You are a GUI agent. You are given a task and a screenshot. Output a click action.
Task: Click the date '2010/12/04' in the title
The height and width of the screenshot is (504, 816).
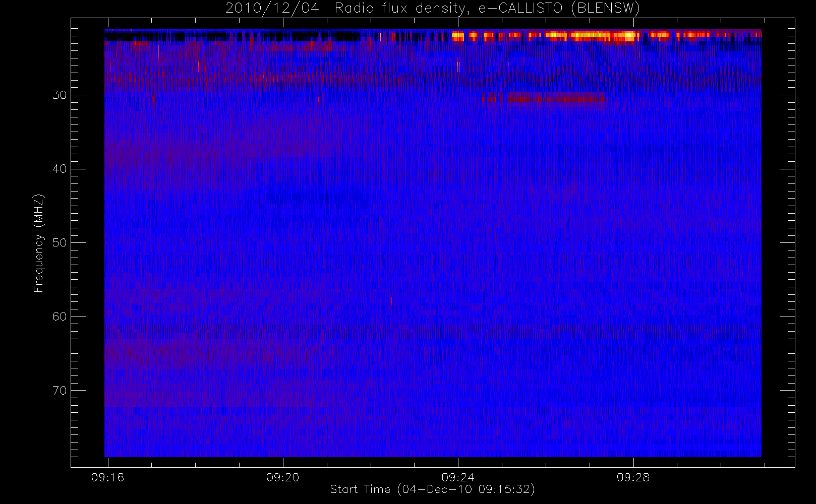click(272, 9)
